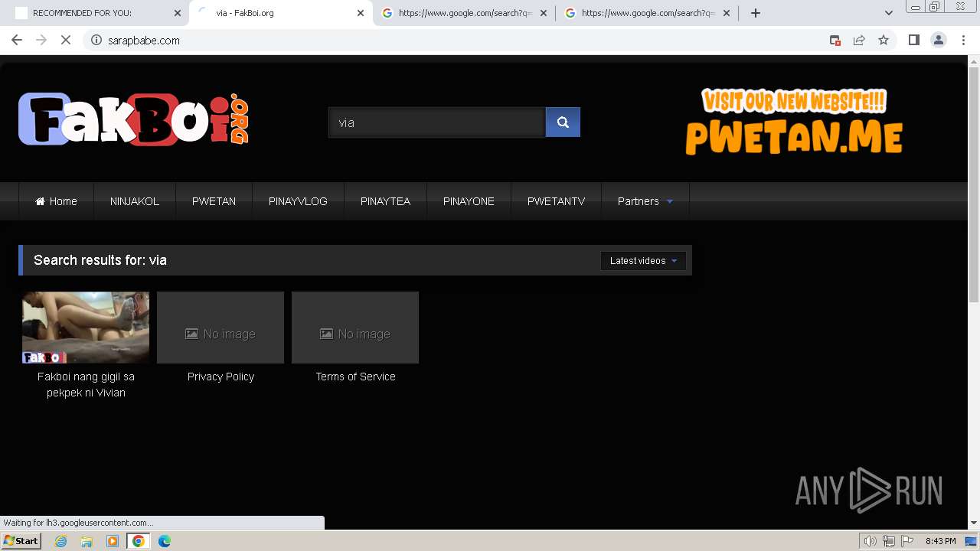Click the browser forward arrow
980x551 pixels.
point(41,41)
